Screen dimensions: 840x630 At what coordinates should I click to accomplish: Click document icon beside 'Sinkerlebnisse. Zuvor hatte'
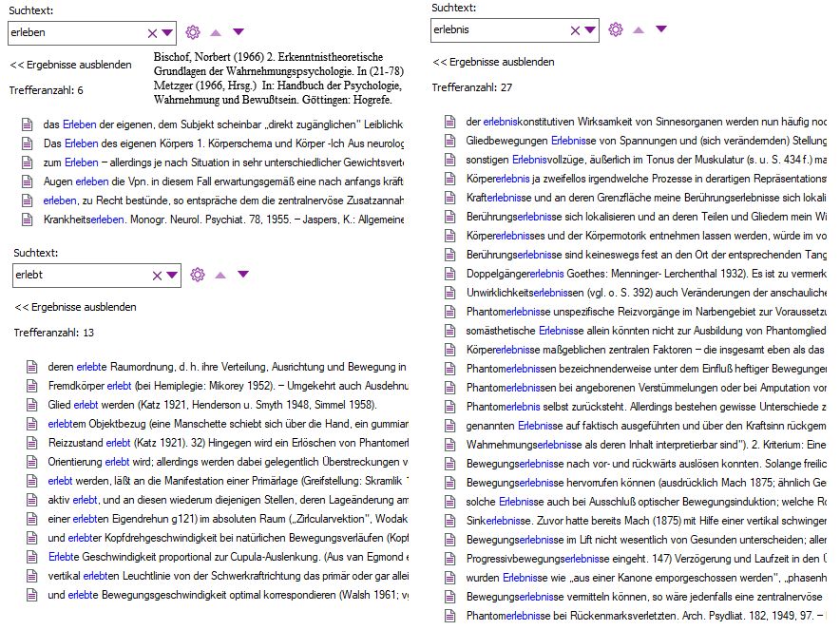coord(450,522)
